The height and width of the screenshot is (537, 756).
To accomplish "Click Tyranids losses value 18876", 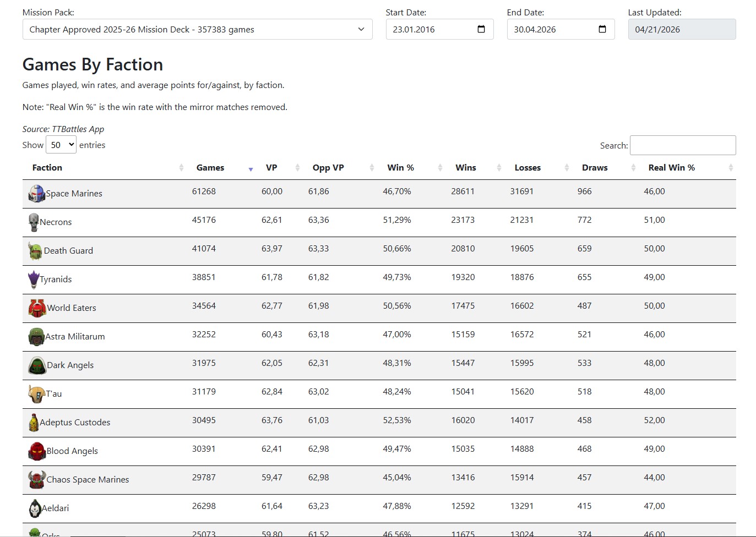I will pyautogui.click(x=522, y=277).
